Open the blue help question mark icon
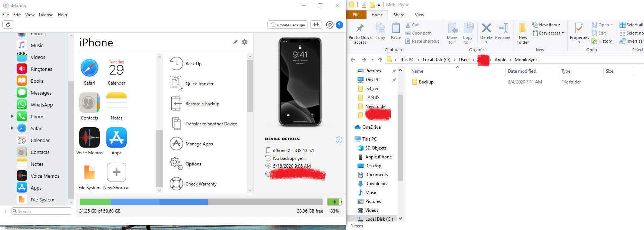Viewport: 644px width, 230px height. [x=339, y=25]
